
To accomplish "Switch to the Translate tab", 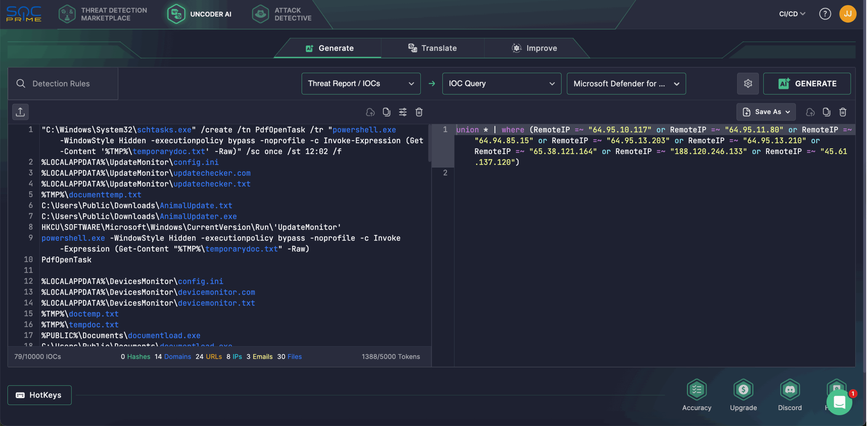I will 432,48.
